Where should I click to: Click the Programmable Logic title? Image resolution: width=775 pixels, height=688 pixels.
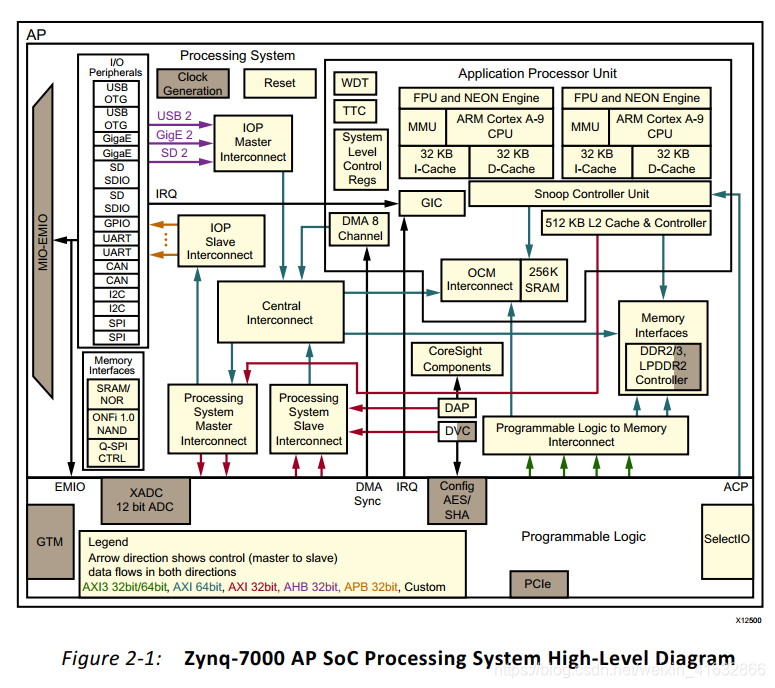[583, 537]
